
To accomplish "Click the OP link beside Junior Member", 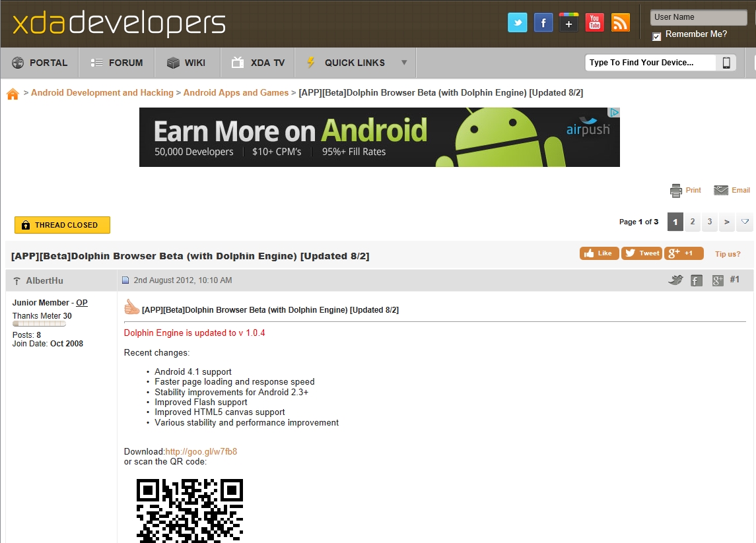I will point(82,303).
